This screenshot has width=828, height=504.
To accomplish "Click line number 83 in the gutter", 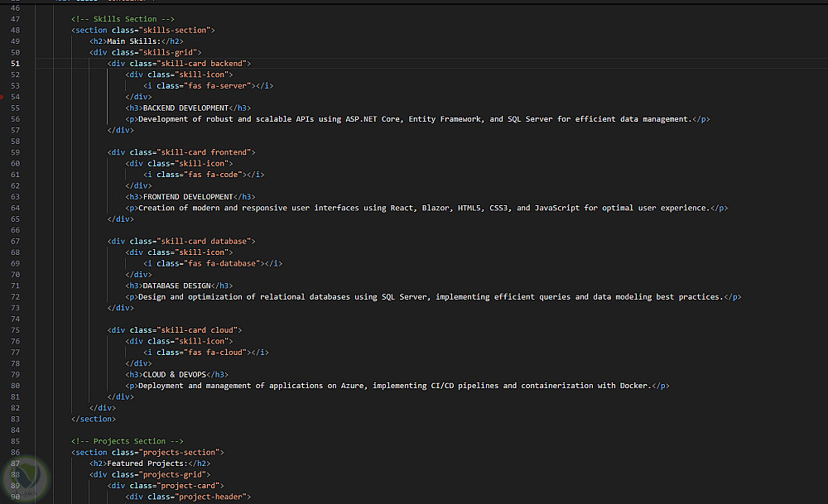I will 17,419.
